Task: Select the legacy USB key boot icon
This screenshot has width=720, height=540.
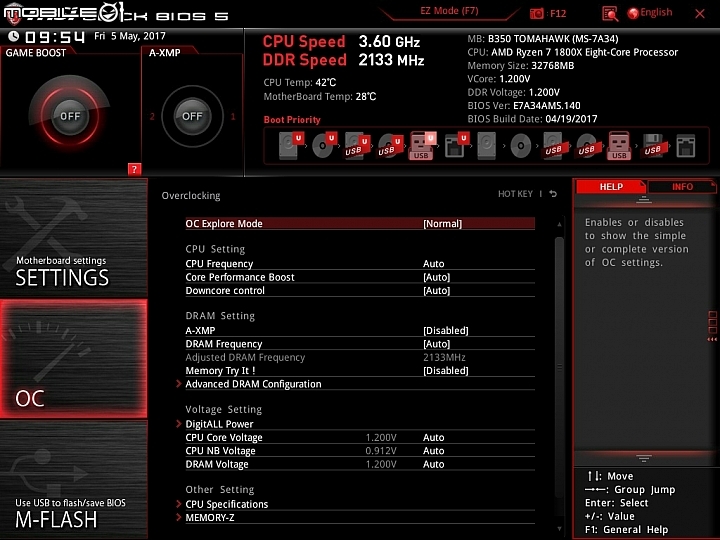Action: [619, 146]
